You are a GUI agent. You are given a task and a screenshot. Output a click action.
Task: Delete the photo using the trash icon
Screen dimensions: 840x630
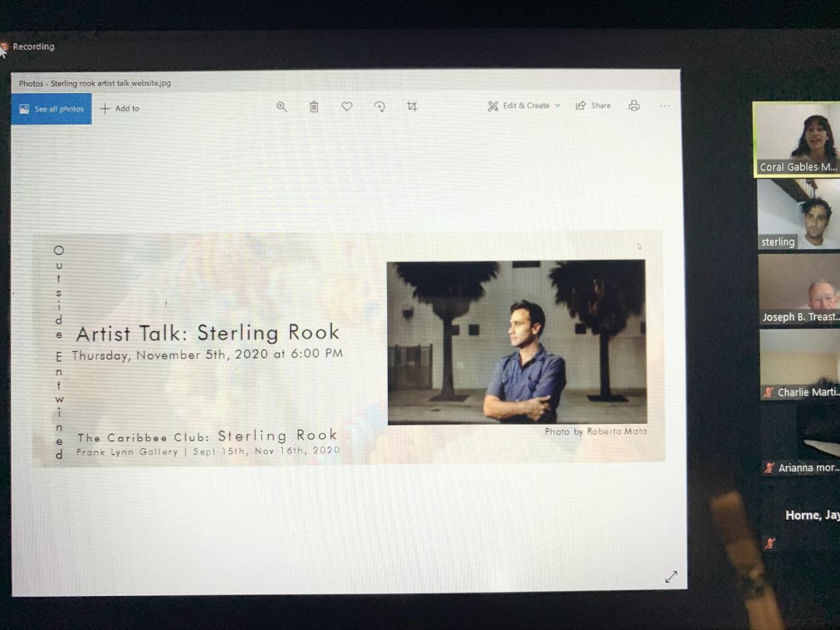point(314,106)
